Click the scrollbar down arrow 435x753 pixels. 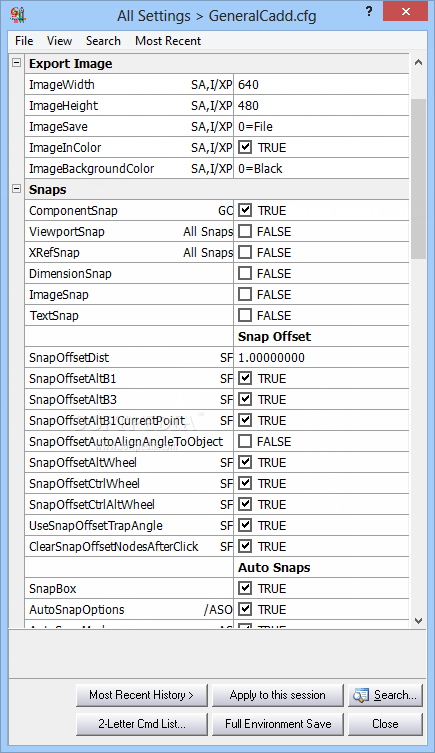(418, 620)
